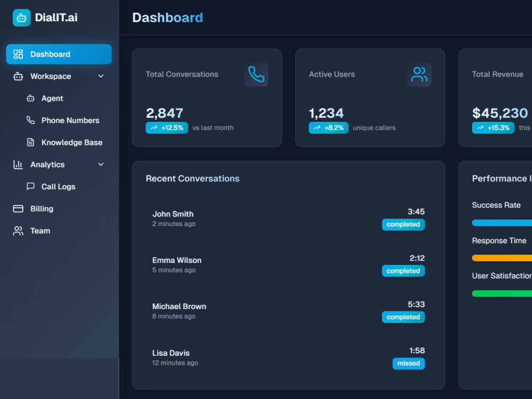
Task: Open the Dashboard menu item
Action: (x=59, y=54)
